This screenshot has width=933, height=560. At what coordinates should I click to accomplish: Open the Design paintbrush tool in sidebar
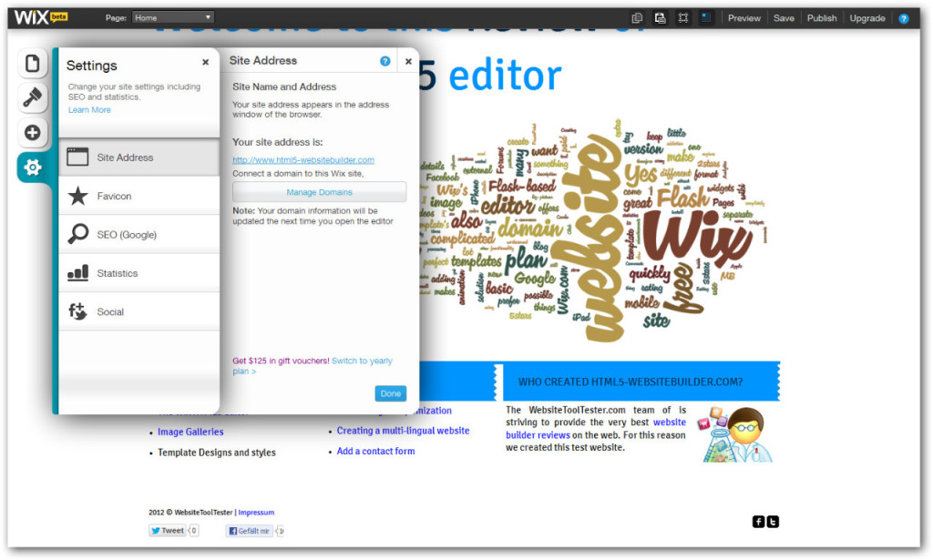pyautogui.click(x=33, y=97)
